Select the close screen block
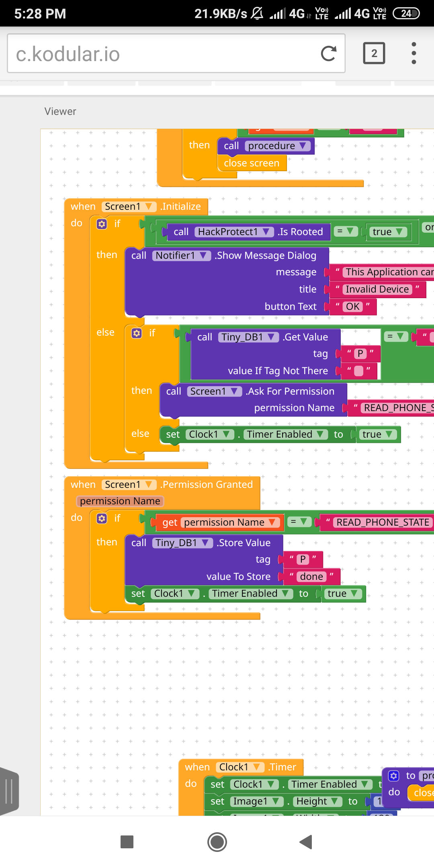 tap(252, 163)
